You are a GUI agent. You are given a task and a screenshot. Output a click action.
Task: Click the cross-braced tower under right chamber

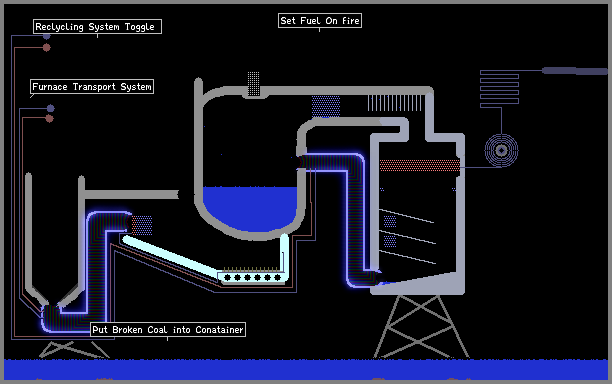coord(421,326)
